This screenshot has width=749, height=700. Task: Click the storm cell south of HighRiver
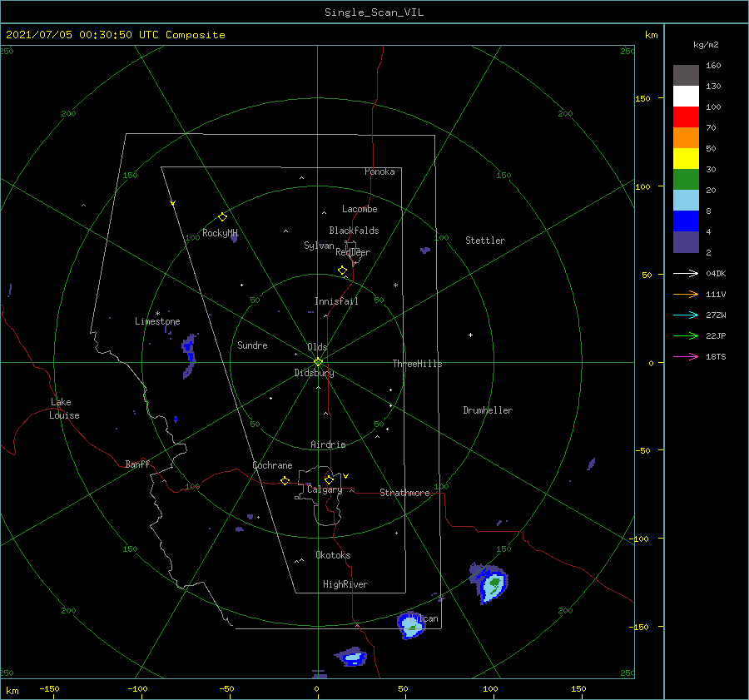click(x=351, y=657)
